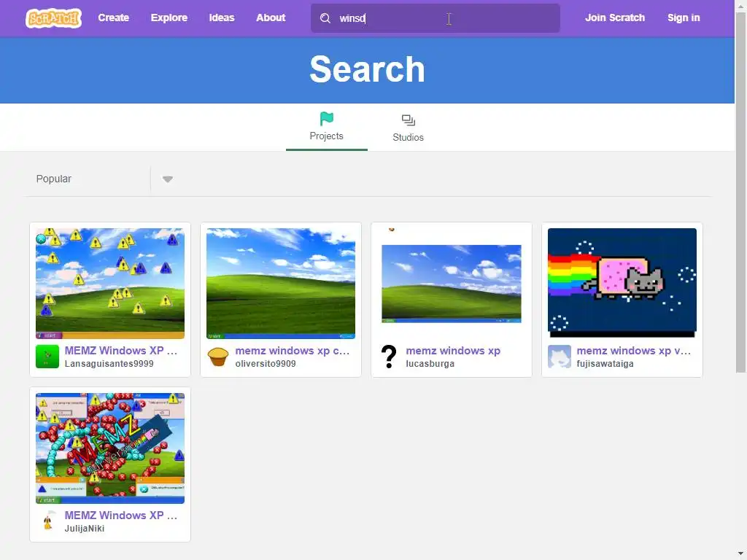Open oliversito9909's Bliss wallpaper thumbnail
Viewport: 747px width, 560px height.
(x=281, y=284)
